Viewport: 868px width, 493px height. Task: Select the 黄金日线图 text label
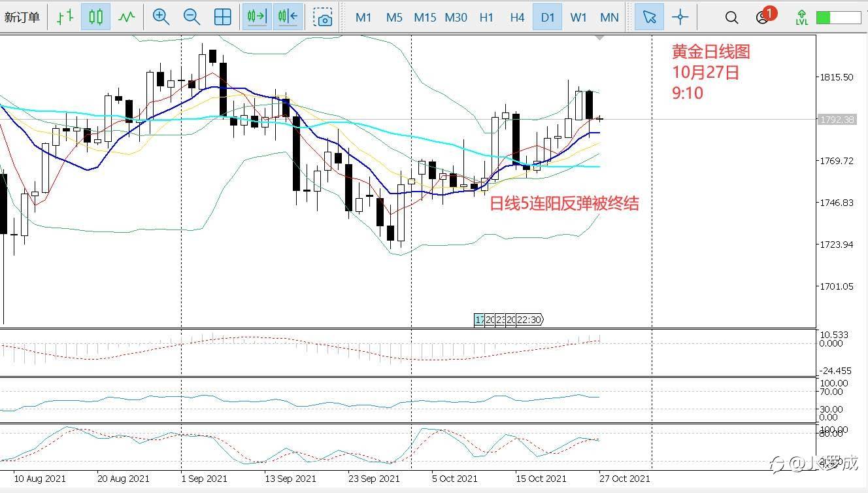click(711, 52)
